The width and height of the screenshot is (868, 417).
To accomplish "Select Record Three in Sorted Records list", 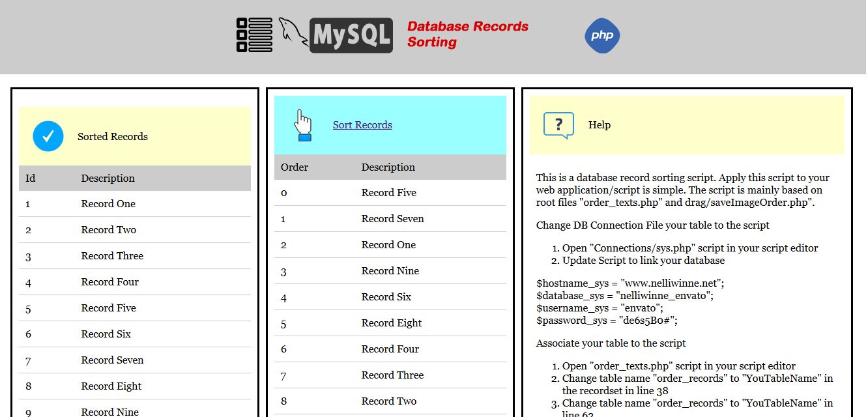I will pyautogui.click(x=112, y=256).
